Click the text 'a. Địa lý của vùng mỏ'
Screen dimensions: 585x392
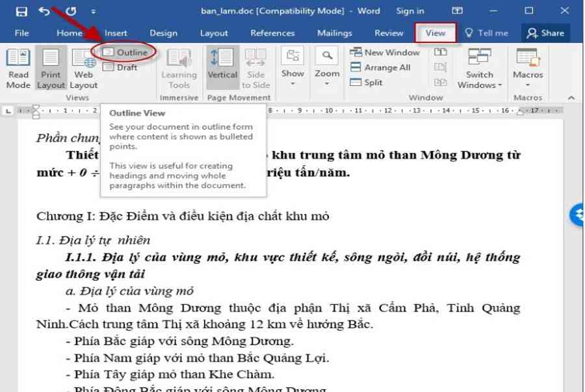(129, 291)
